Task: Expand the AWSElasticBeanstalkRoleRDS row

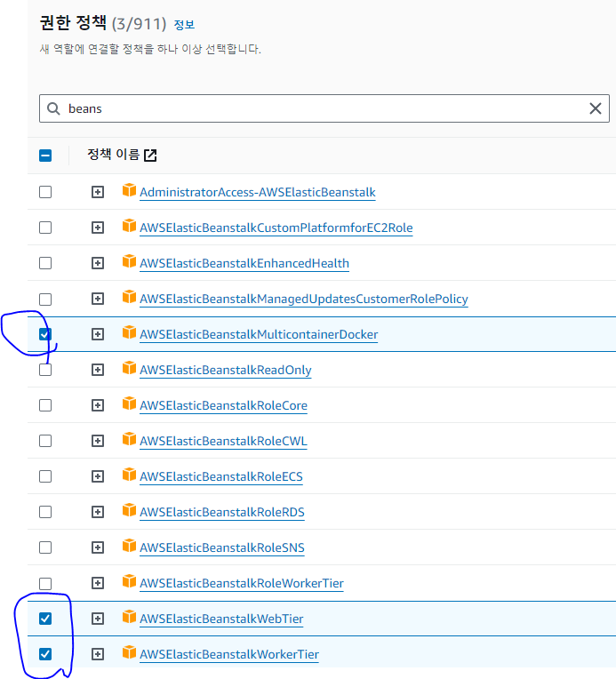Action: (98, 512)
